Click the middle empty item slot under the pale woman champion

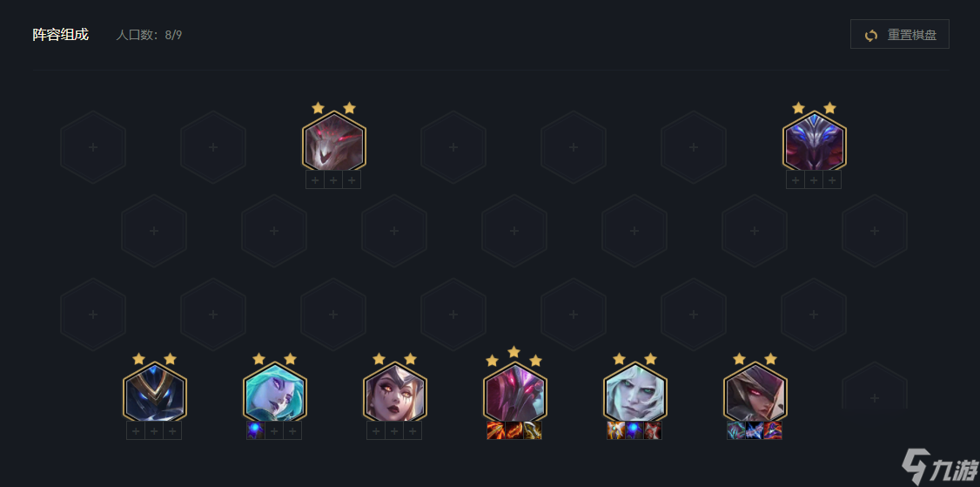pos(394,430)
